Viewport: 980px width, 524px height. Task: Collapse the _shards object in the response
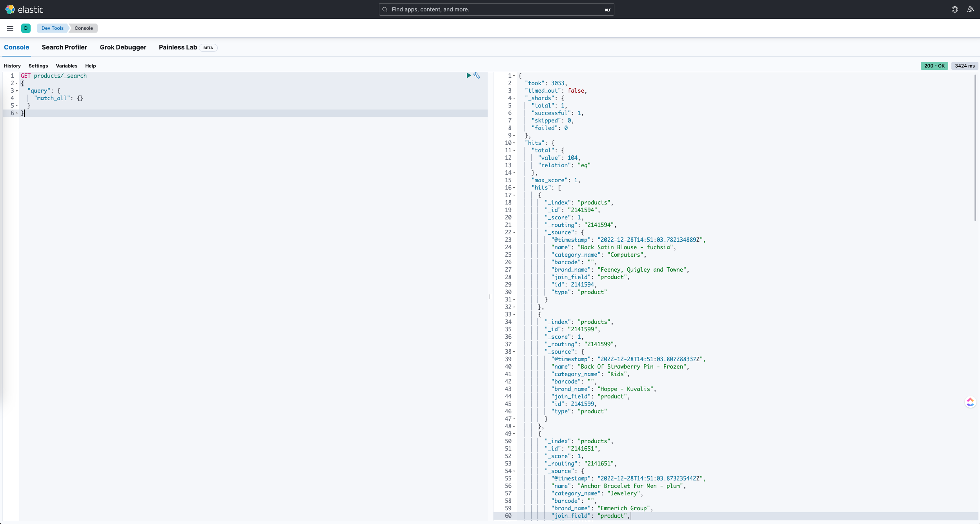(x=514, y=98)
